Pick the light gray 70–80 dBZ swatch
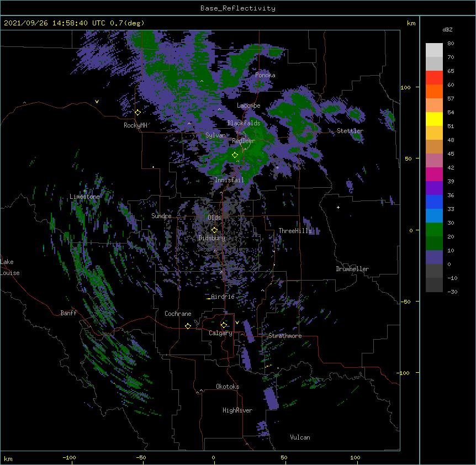 point(434,50)
